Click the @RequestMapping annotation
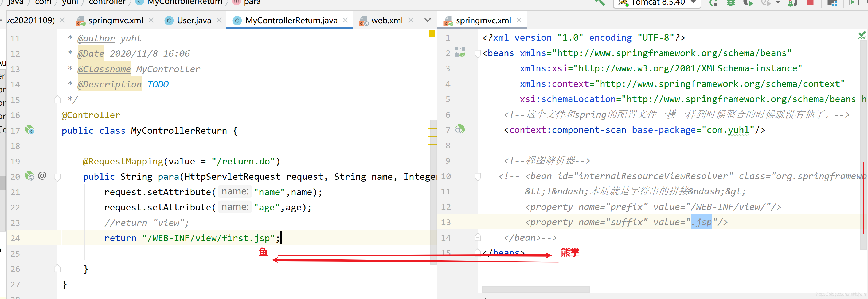The width and height of the screenshot is (868, 299). pyautogui.click(x=123, y=161)
